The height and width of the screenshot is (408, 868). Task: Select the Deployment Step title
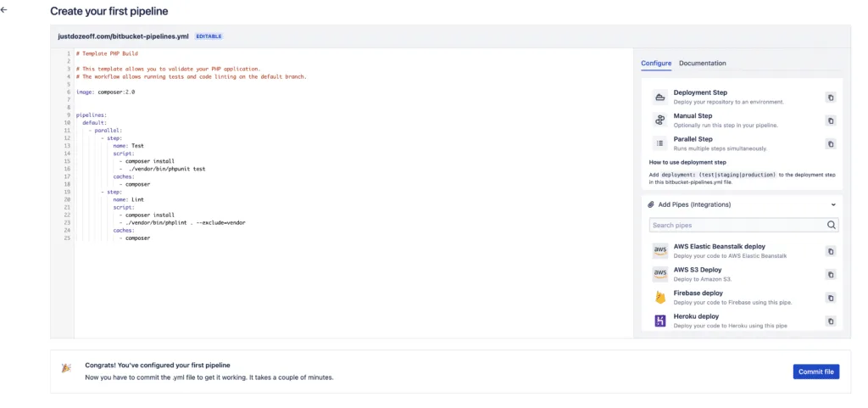click(x=700, y=92)
